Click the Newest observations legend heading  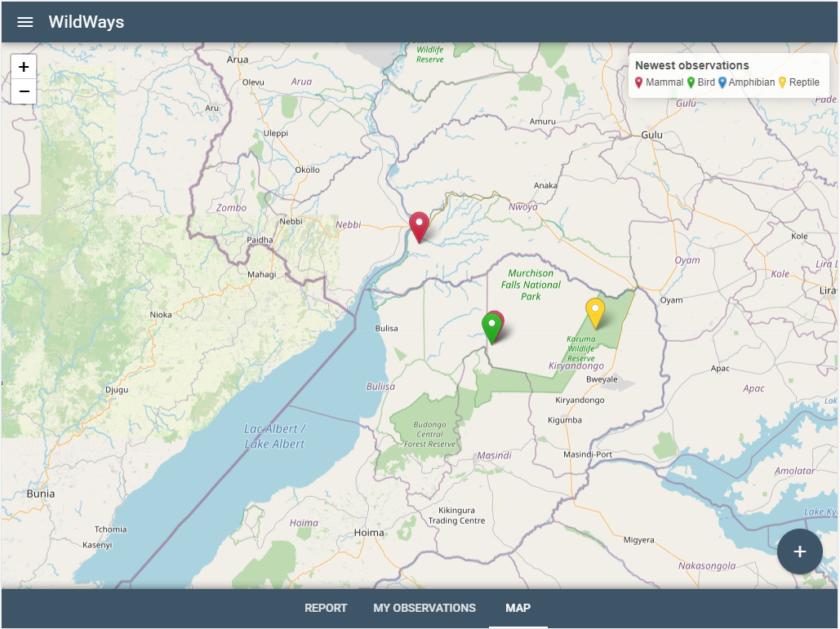pyautogui.click(x=691, y=65)
